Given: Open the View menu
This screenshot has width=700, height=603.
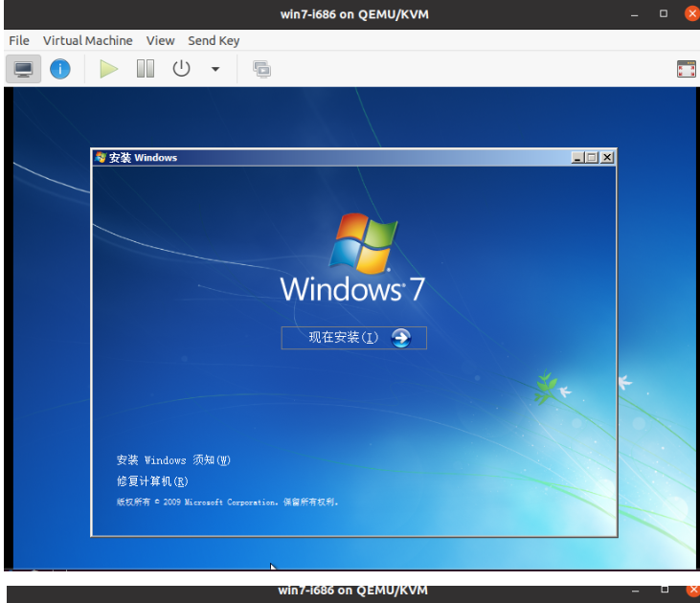Looking at the screenshot, I should (160, 40).
